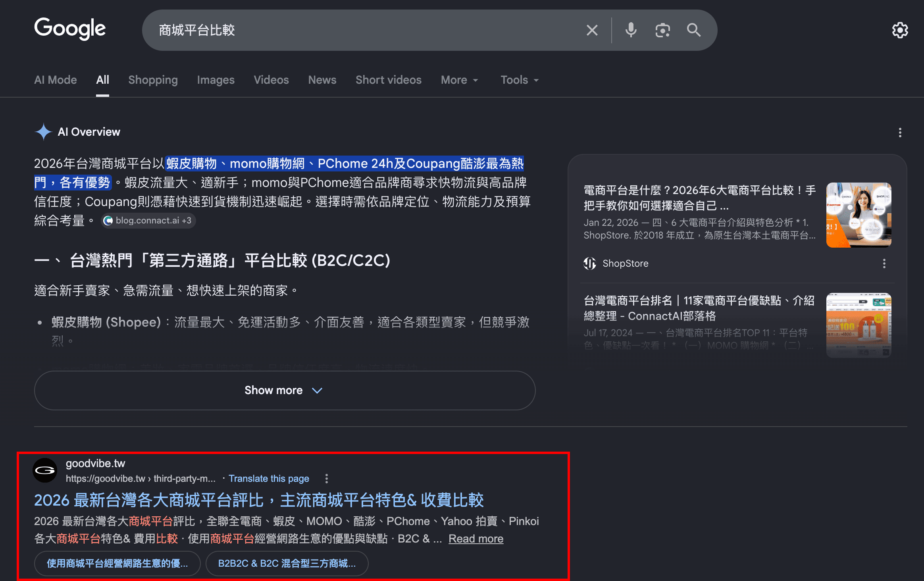
Task: Open the B2B2C & B2C 混合型三方商城... sitelink chip
Action: click(287, 563)
